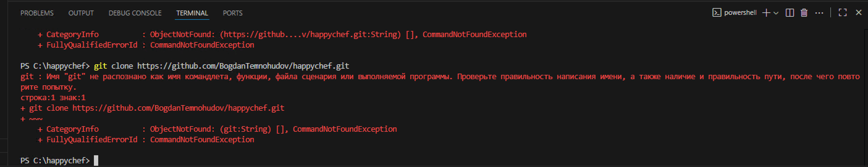Click the powershell terminal shell icon

[x=717, y=13]
